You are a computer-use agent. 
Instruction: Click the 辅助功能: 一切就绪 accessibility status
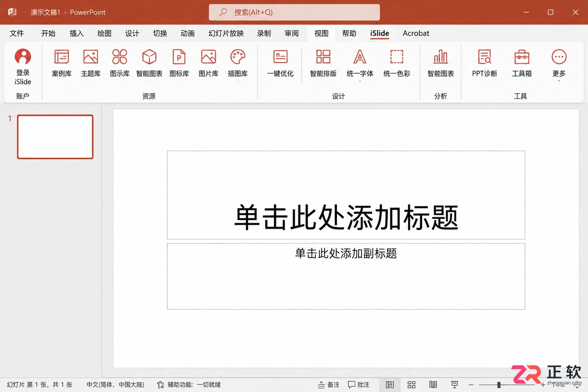(189, 385)
